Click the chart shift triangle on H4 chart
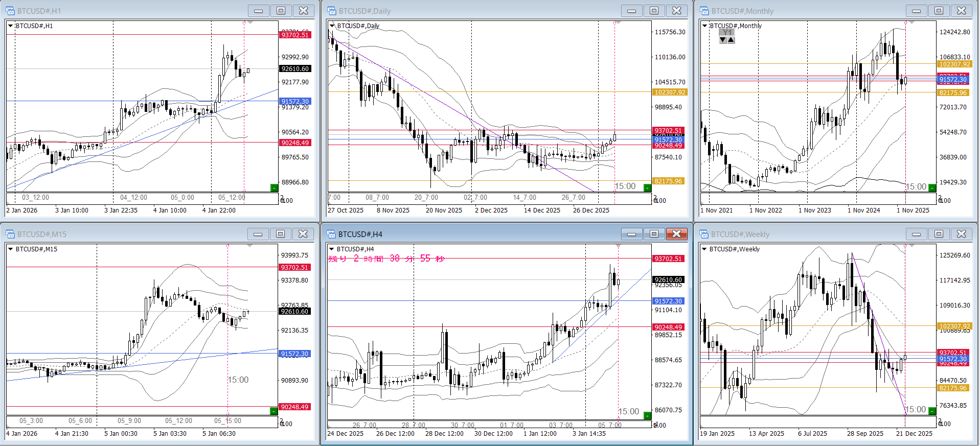Screen dimensions: 980x446 click(x=618, y=246)
